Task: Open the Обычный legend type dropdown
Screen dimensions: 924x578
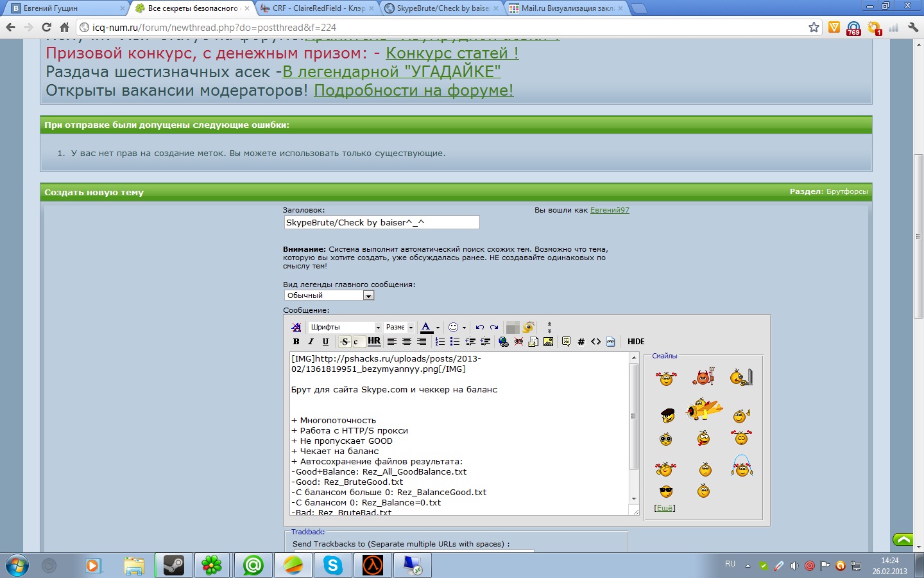Action: pos(329,295)
